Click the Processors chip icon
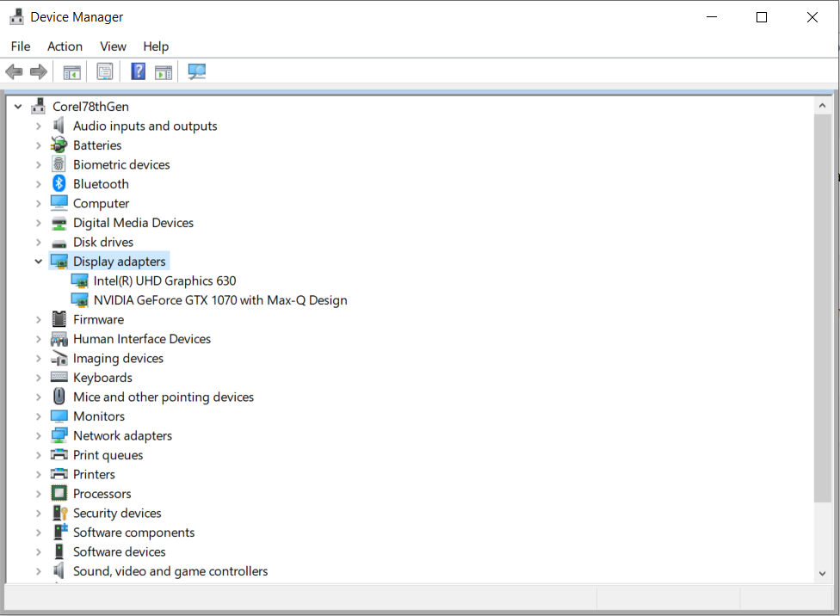The height and width of the screenshot is (616, 840). [x=59, y=493]
